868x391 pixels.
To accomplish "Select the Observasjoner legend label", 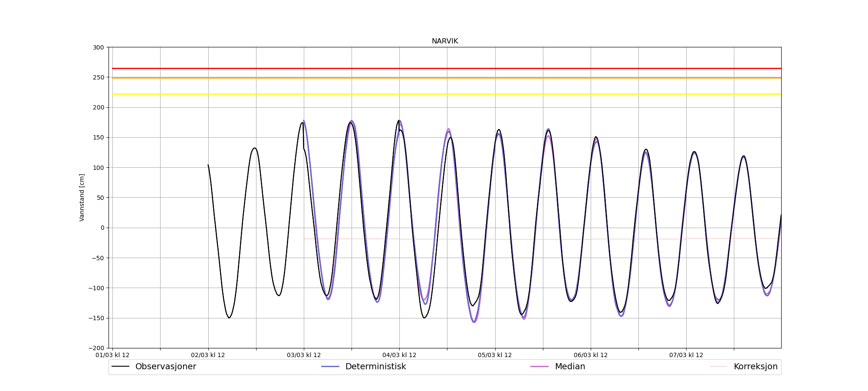I will tap(165, 367).
